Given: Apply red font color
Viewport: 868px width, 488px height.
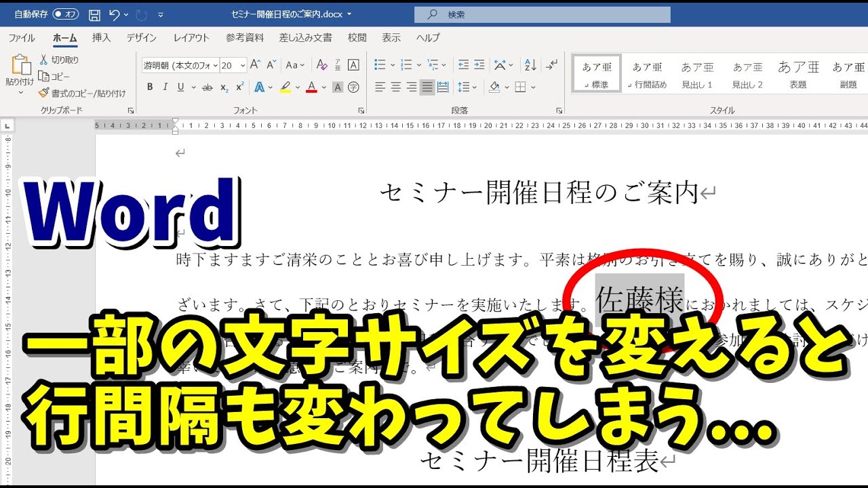Looking at the screenshot, I should [x=311, y=87].
